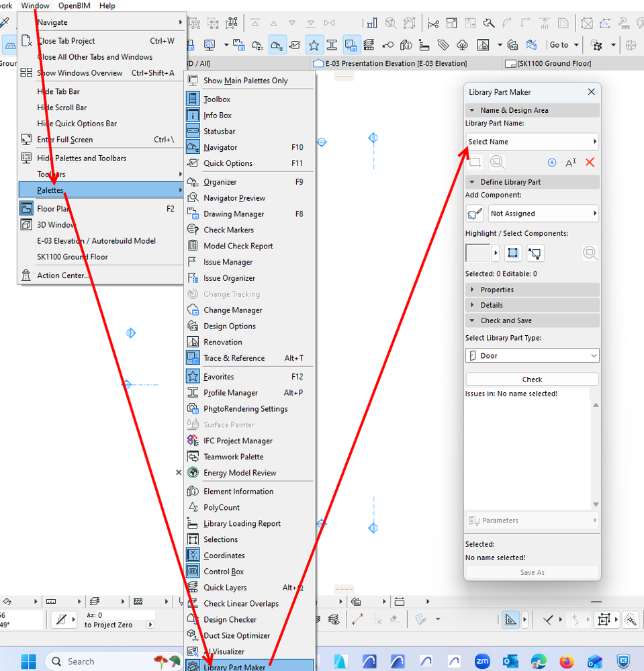Image resolution: width=644 pixels, height=671 pixels.
Task: Click the select components arrow icon
Action: (x=535, y=253)
